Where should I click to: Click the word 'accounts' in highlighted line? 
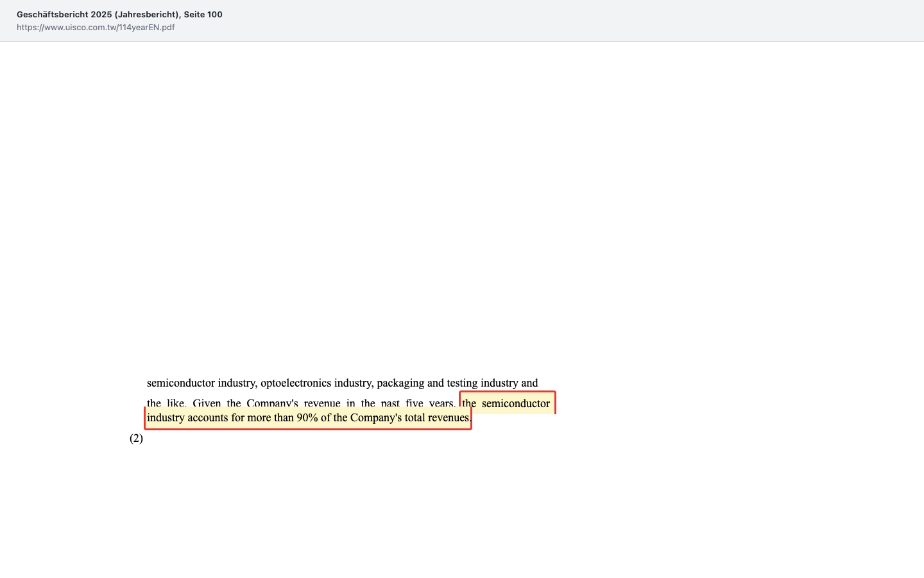pos(208,417)
